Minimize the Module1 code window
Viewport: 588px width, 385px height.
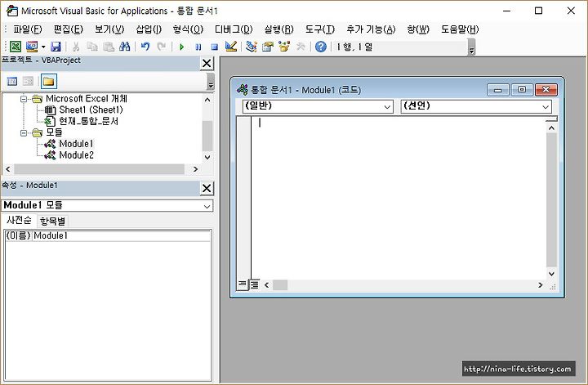[498, 90]
